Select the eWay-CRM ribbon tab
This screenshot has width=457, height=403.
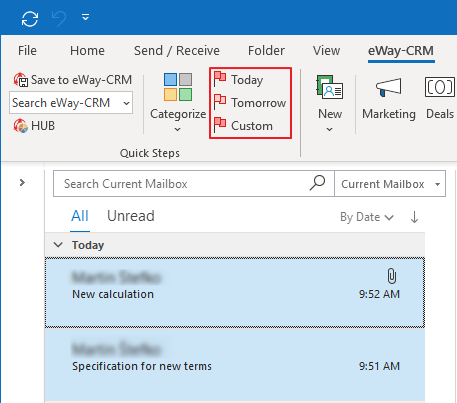401,51
